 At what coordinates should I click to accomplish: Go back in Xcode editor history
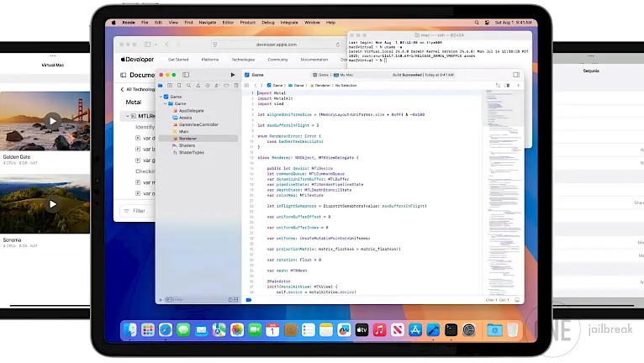(x=255, y=86)
